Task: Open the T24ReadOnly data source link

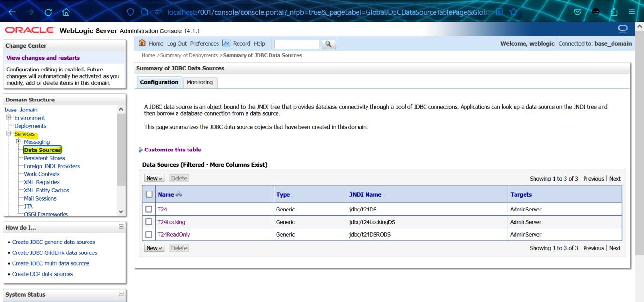Action: tap(174, 234)
